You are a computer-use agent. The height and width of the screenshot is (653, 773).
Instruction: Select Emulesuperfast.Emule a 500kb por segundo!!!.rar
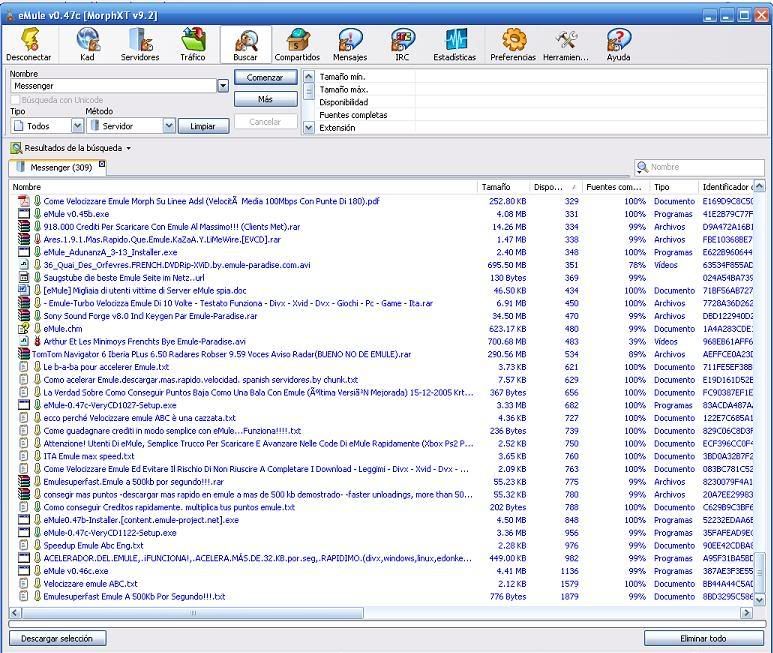[134, 482]
